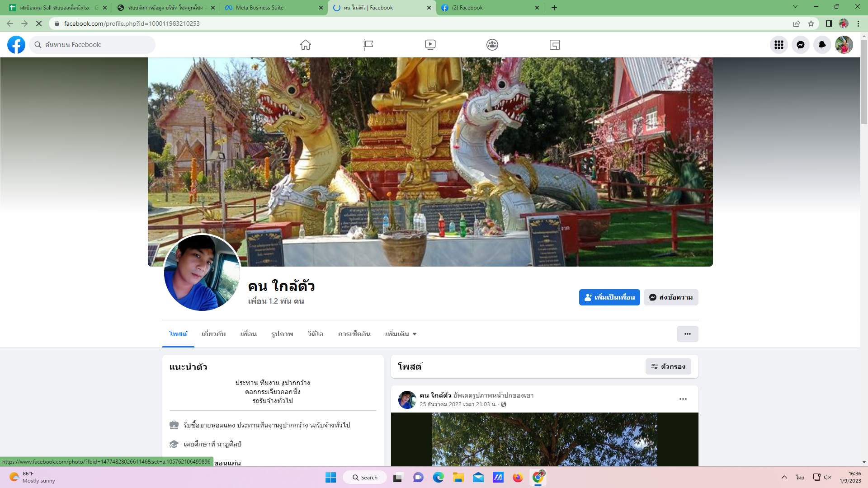
Task: Switch to the เกี่ยวกับ tab
Action: [213, 334]
